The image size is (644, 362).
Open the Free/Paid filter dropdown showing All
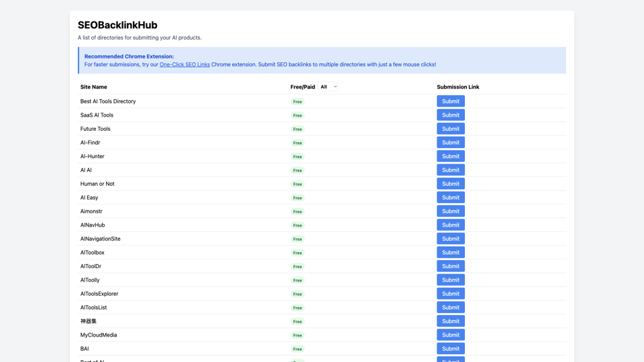[x=328, y=86]
